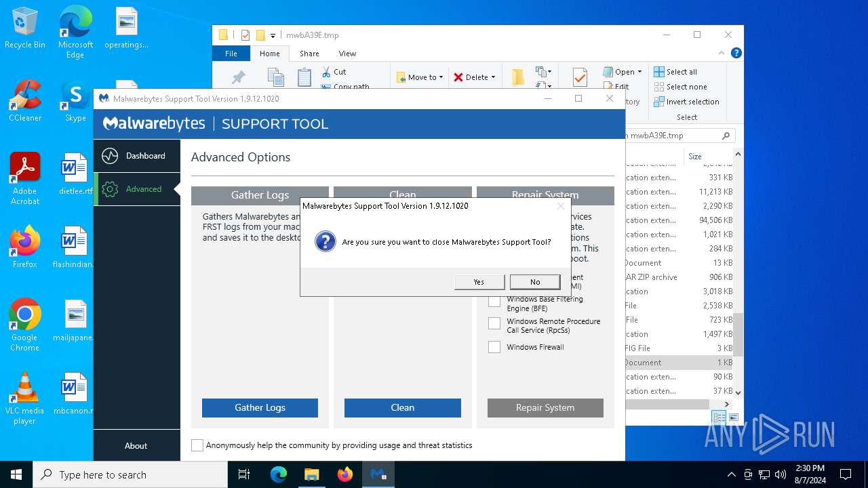Open the Dashboard sidebar section
868x488 pixels.
coord(137,156)
